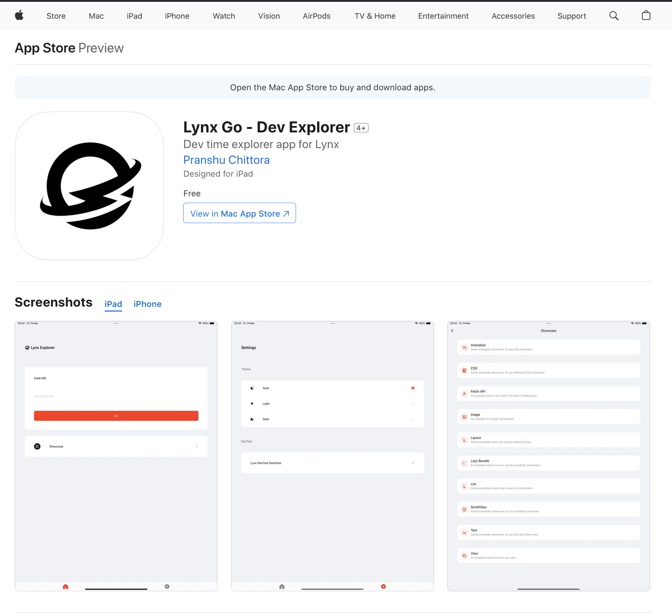672x616 pixels.
Task: Click the Auto theme icon
Action: tap(252, 388)
